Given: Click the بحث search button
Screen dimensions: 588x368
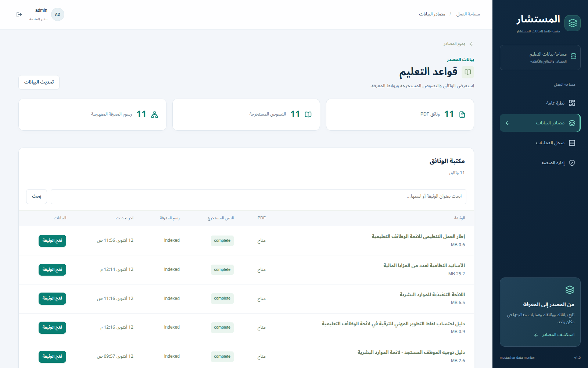Looking at the screenshot, I should [x=36, y=197].
